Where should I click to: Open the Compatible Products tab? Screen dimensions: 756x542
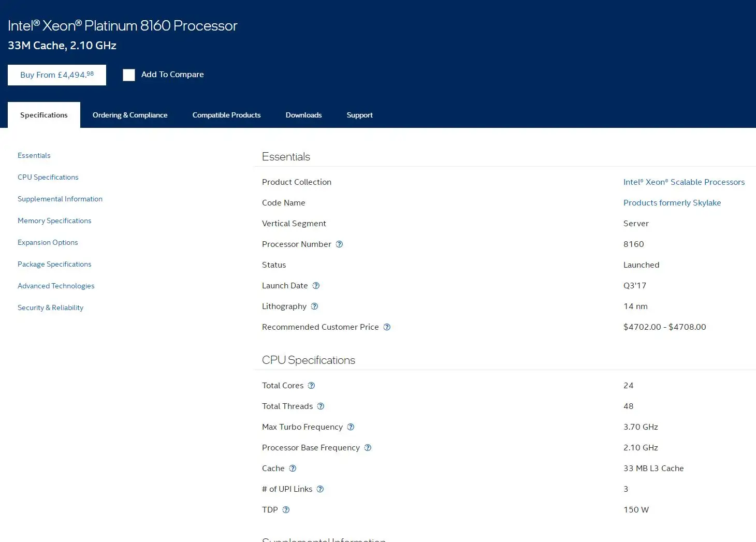[x=226, y=115]
